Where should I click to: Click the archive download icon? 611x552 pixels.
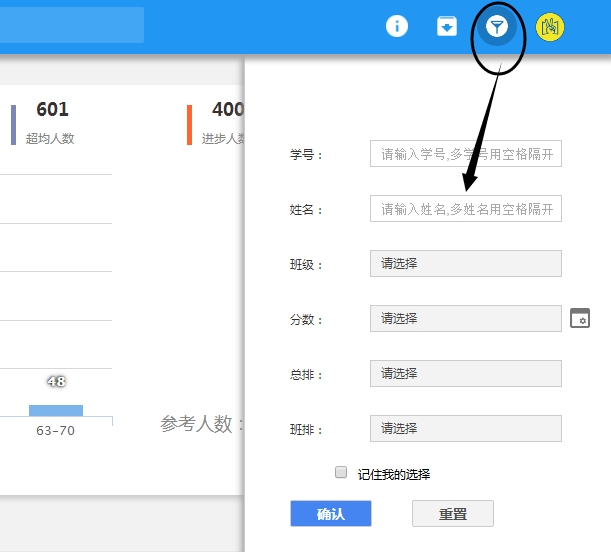447,27
